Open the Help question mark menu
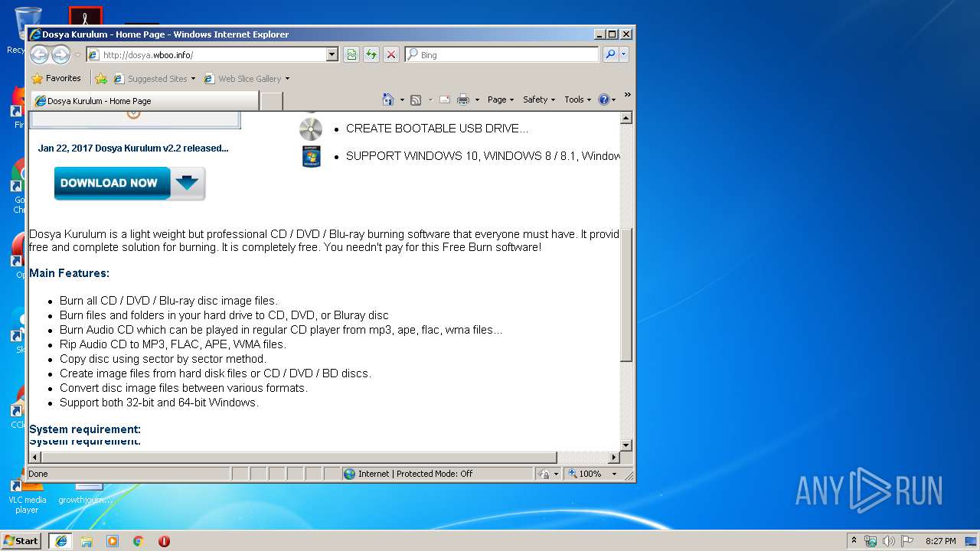The width and height of the screenshot is (980, 551). click(x=606, y=99)
